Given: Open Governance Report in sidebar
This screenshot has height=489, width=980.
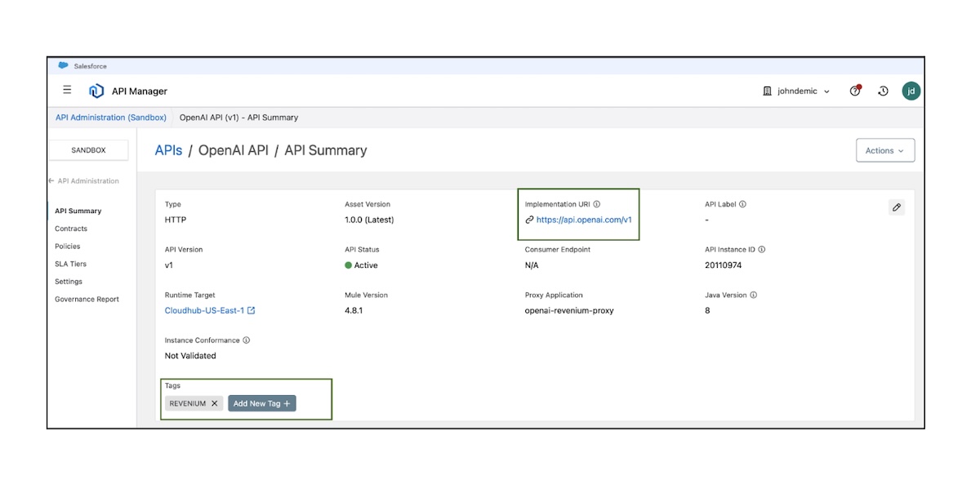Looking at the screenshot, I should pos(87,300).
